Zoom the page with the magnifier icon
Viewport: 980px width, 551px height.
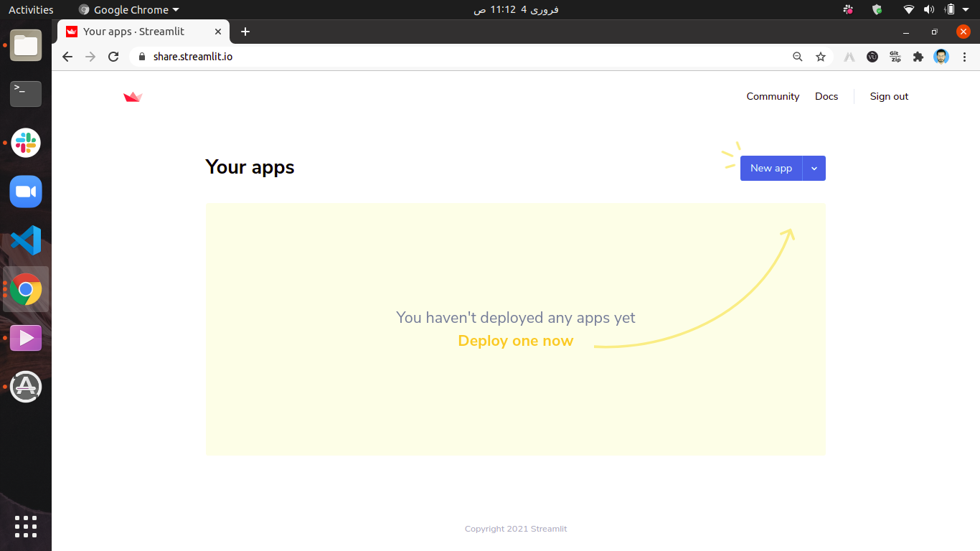click(798, 56)
